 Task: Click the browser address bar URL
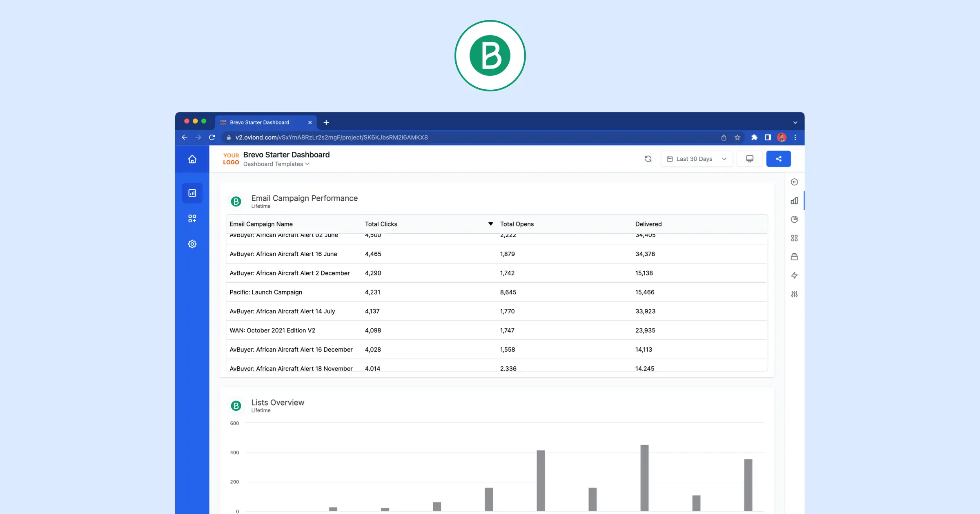tap(332, 137)
